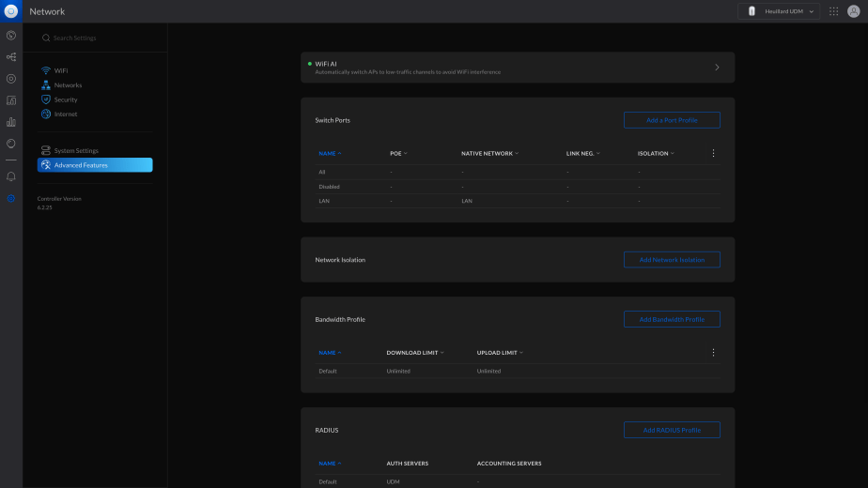Select Security in settings menu

click(66, 99)
